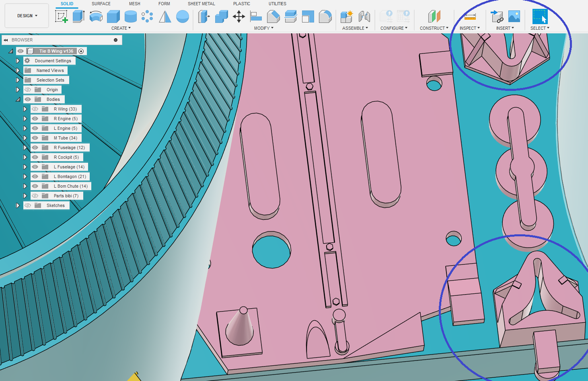Open the CONFIGURE dropdown menu

[394, 28]
